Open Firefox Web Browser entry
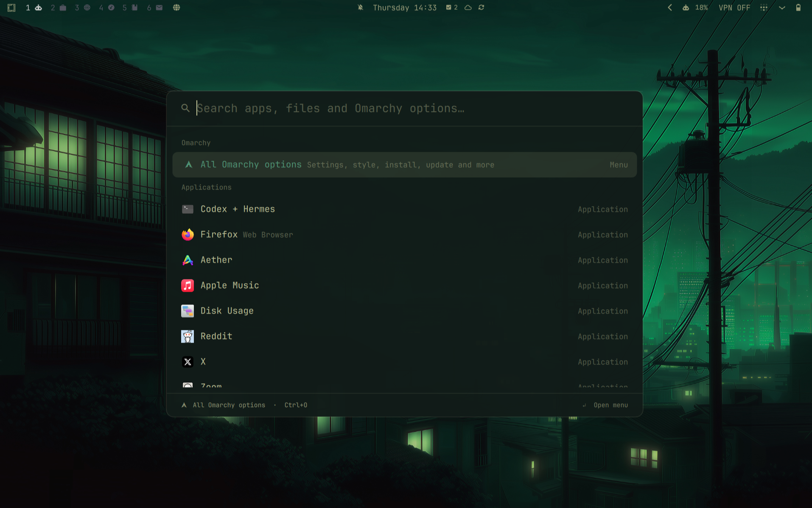 click(404, 234)
